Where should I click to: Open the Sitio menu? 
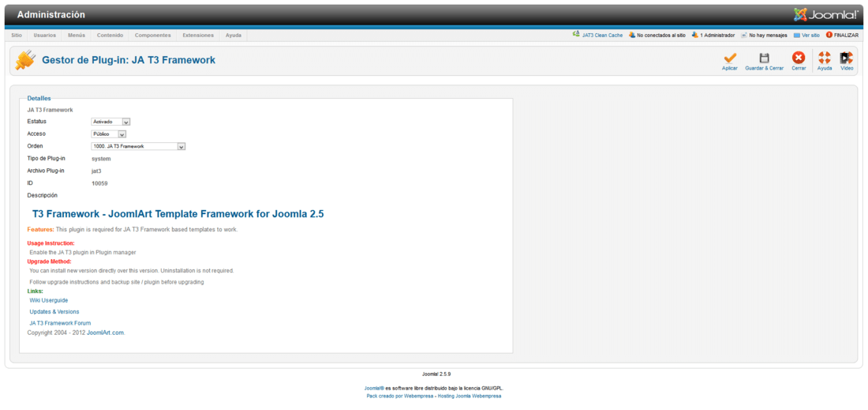(x=17, y=35)
